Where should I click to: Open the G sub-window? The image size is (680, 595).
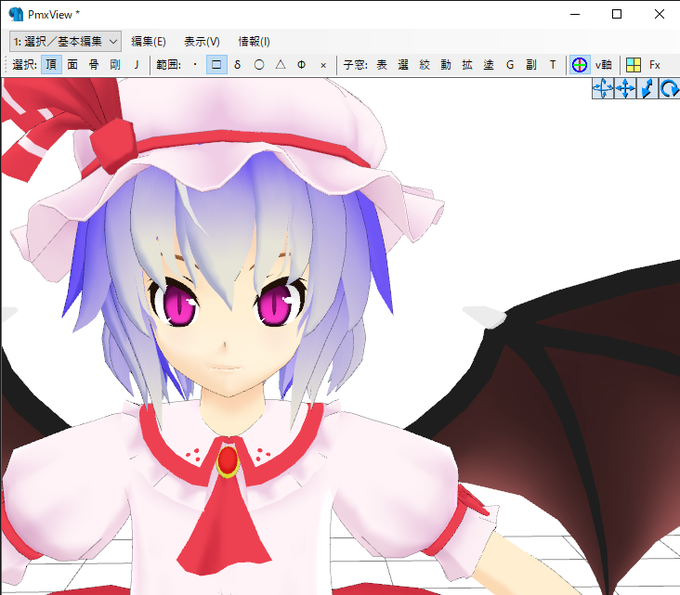click(510, 65)
